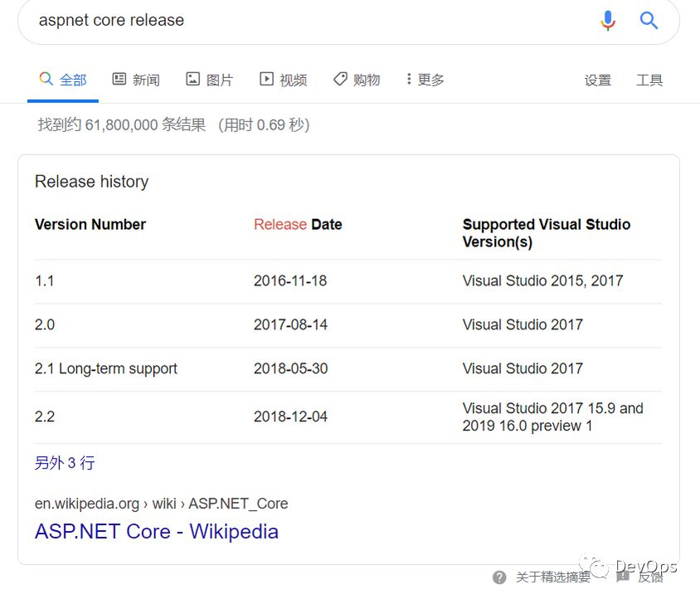The height and width of the screenshot is (599, 700).
Task: Click the date 2018-05-30
Action: (290, 368)
